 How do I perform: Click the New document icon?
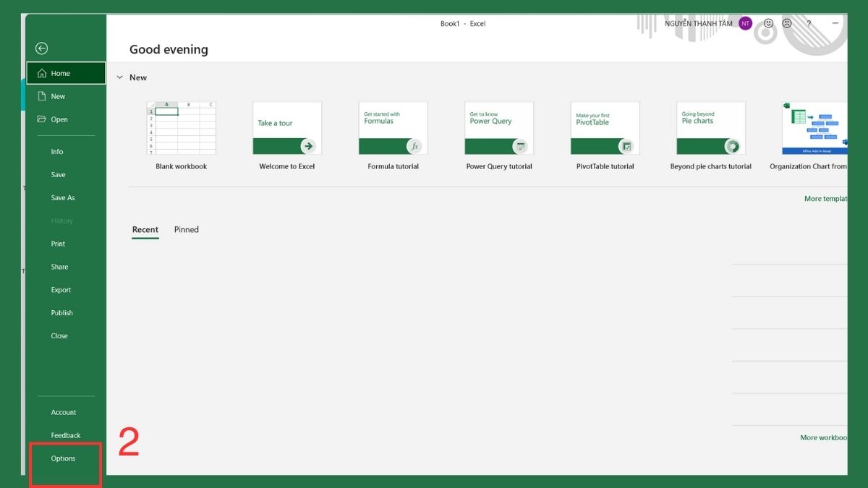(x=41, y=96)
